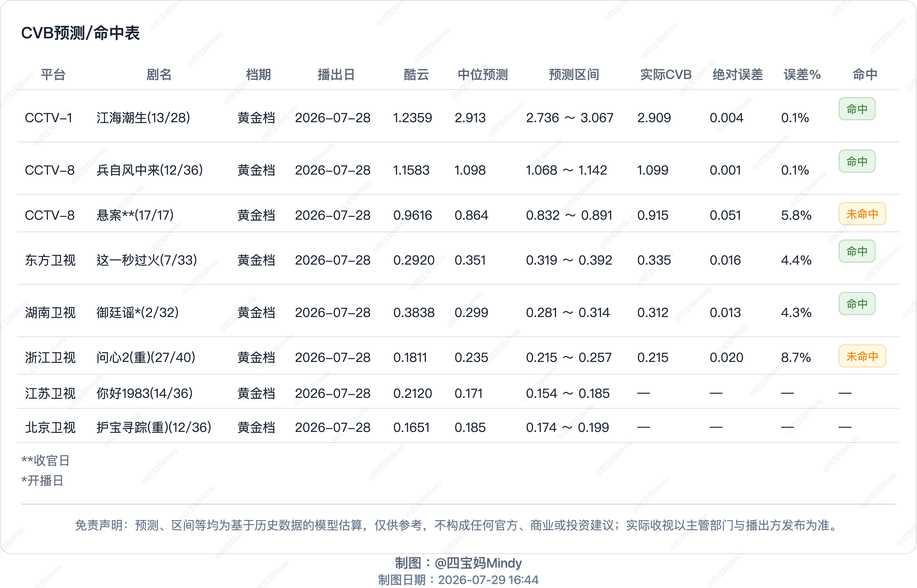Image resolution: width=917 pixels, height=588 pixels.
Task: Click the 误差% column header
Action: (x=802, y=74)
